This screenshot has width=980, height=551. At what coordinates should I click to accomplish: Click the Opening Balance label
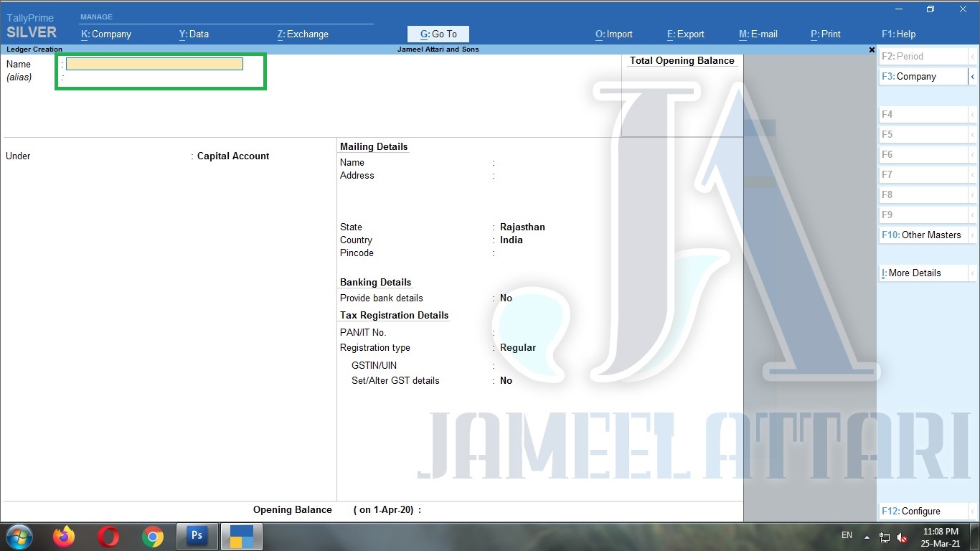tap(293, 509)
